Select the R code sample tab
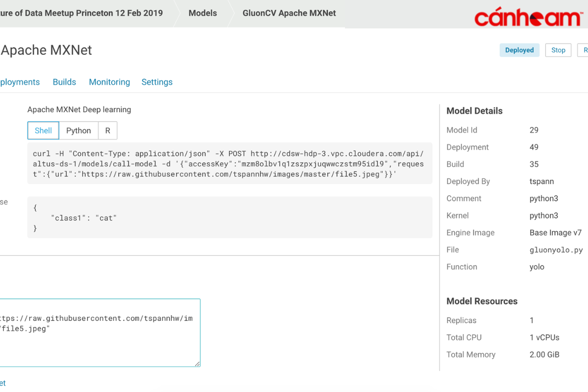Image resolution: width=588 pixels, height=392 pixels. pos(108,131)
